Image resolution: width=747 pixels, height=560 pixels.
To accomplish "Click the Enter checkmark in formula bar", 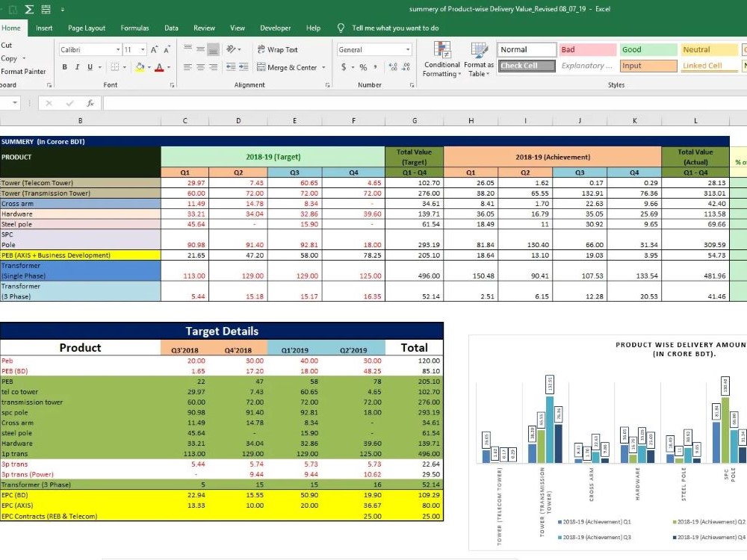I will 69,103.
